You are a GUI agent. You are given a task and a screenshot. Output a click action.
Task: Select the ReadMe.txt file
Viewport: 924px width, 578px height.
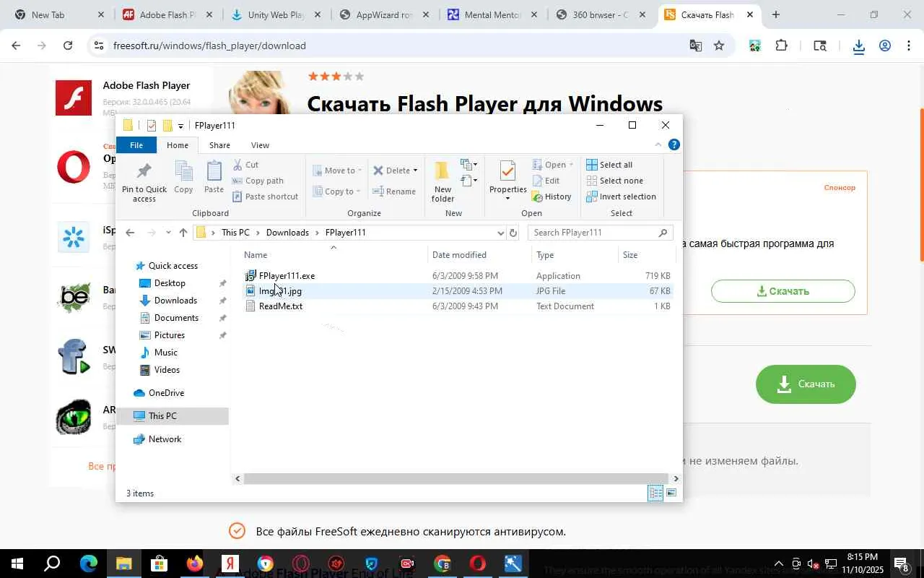tap(280, 306)
